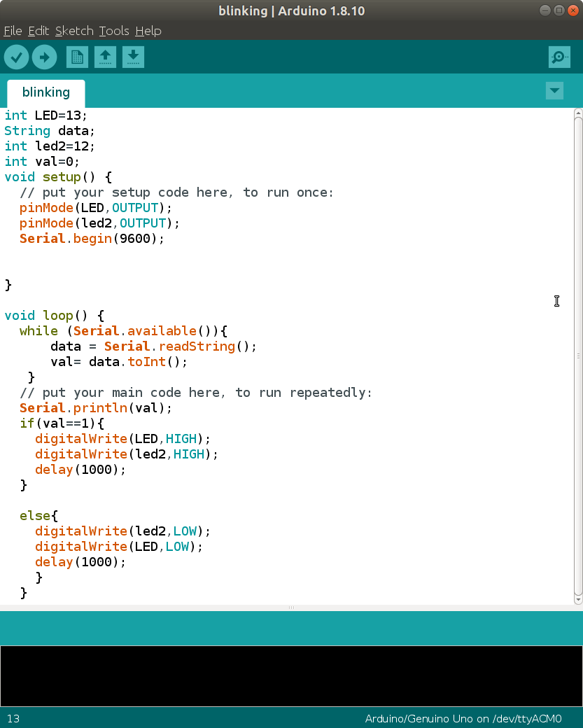Open the Help menu
This screenshot has width=583, height=728.
pos(148,31)
